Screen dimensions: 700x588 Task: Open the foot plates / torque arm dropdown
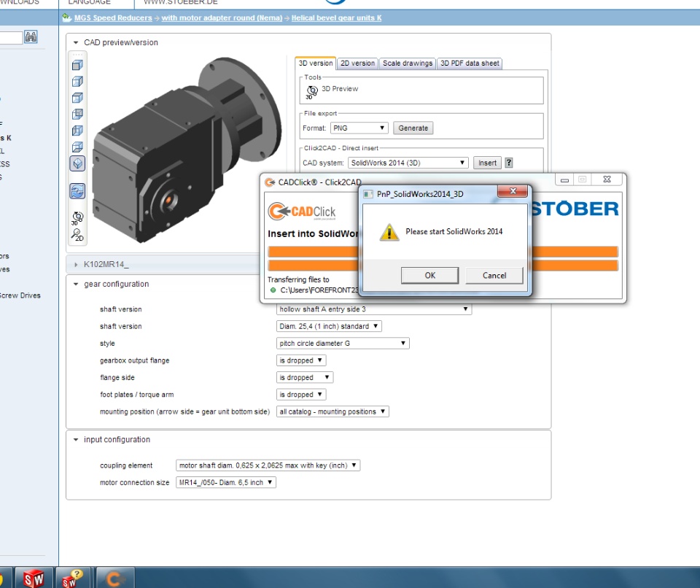[301, 395]
